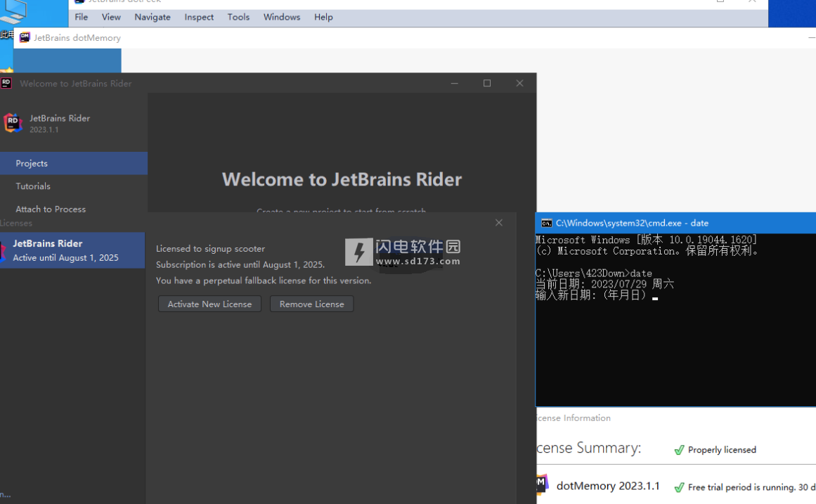816x504 pixels.
Task: Click Remove License button
Action: (312, 304)
